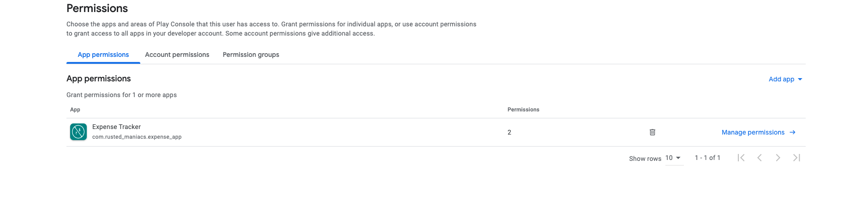The height and width of the screenshot is (221, 868).
Task: Click the 1 - 1 of 1 pagination label
Action: pos(707,158)
